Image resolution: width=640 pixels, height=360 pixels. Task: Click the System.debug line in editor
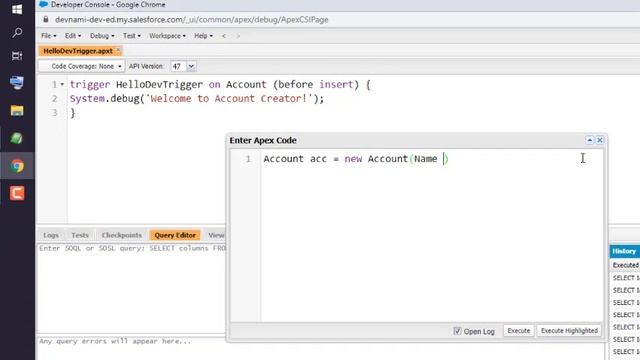197,99
